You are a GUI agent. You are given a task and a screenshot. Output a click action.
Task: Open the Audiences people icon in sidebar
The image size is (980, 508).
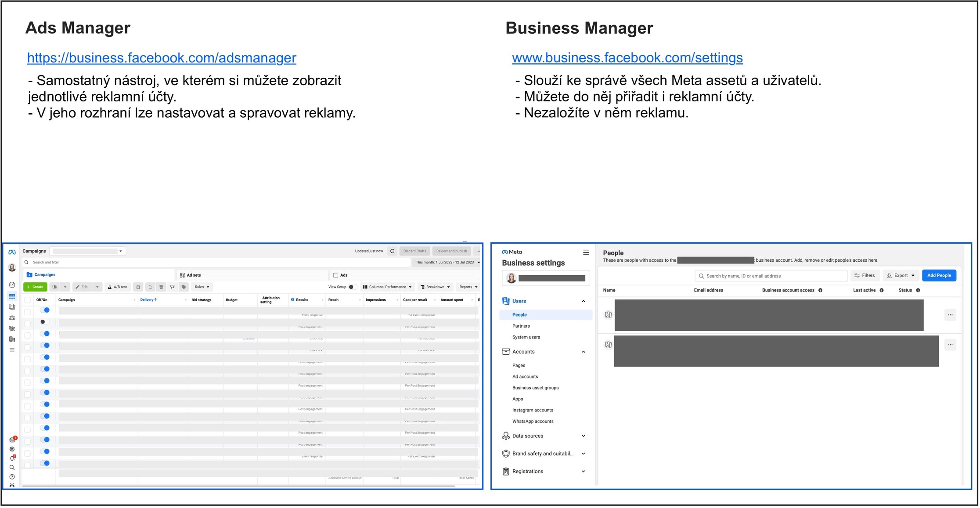12,318
